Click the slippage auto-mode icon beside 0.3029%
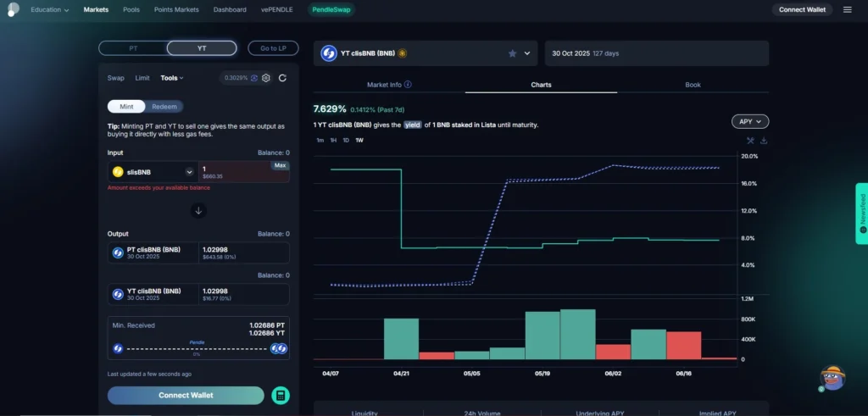868x416 pixels. tap(254, 78)
